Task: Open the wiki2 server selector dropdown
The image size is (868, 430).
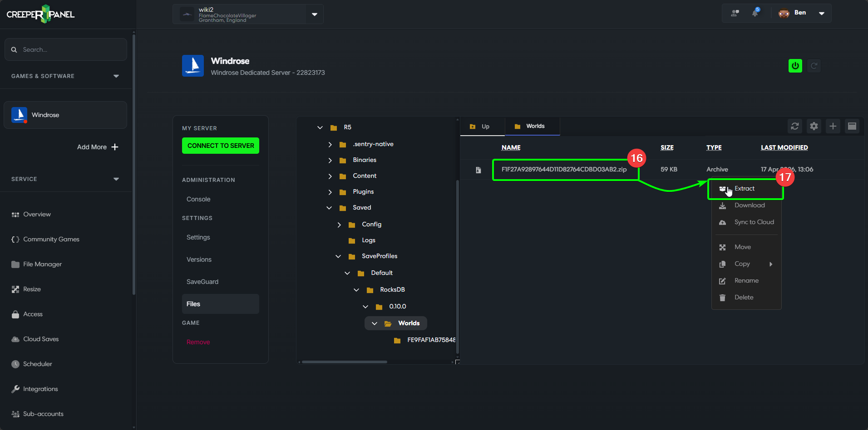Action: (314, 14)
